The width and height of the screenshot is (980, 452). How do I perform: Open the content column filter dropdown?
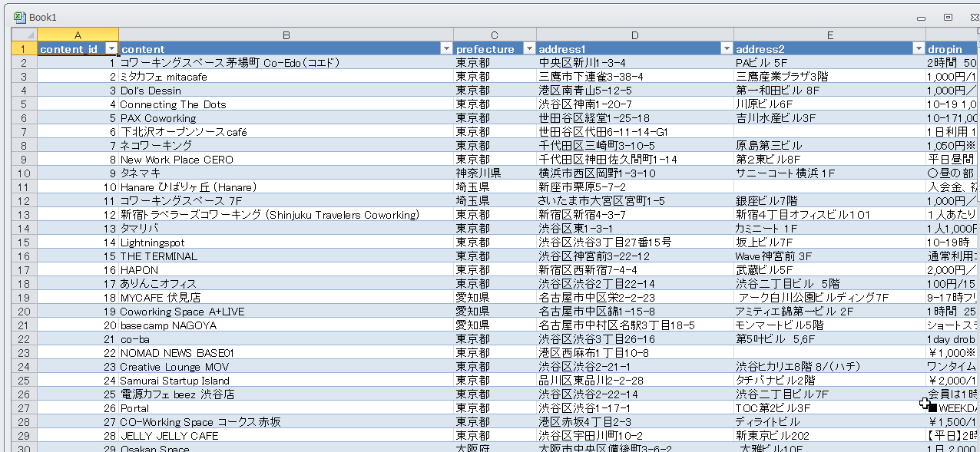(446, 48)
